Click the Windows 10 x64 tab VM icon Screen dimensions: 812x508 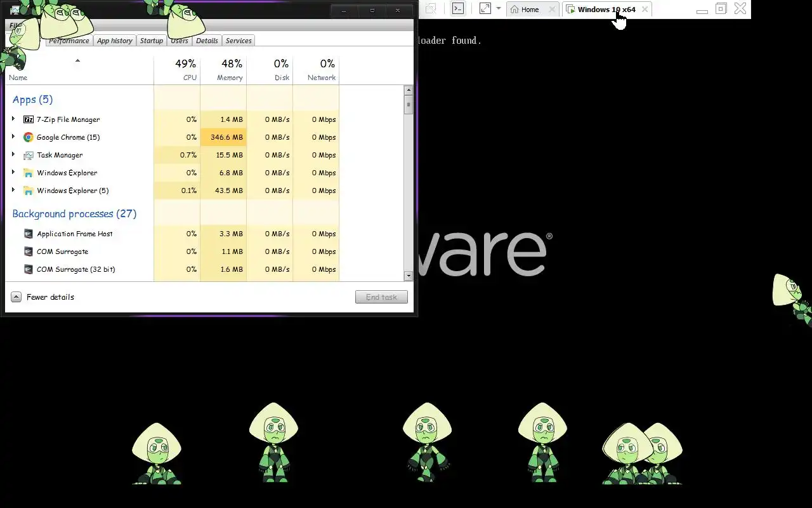(x=570, y=10)
